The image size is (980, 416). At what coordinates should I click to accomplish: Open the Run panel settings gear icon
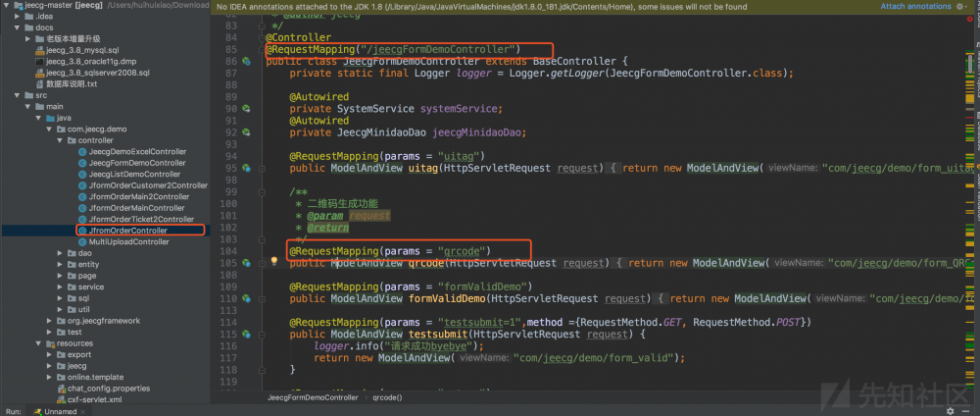pyautogui.click(x=951, y=412)
